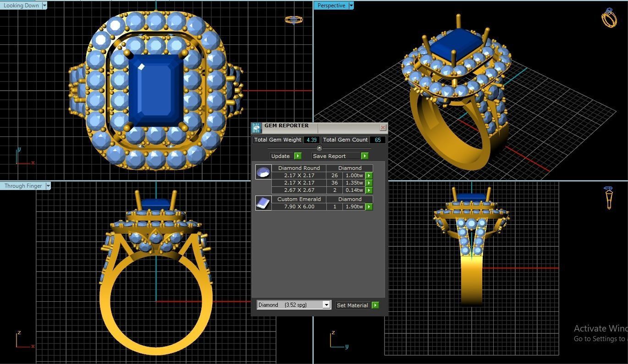Click the Set Material button label
This screenshot has width=628, height=364.
353,305
